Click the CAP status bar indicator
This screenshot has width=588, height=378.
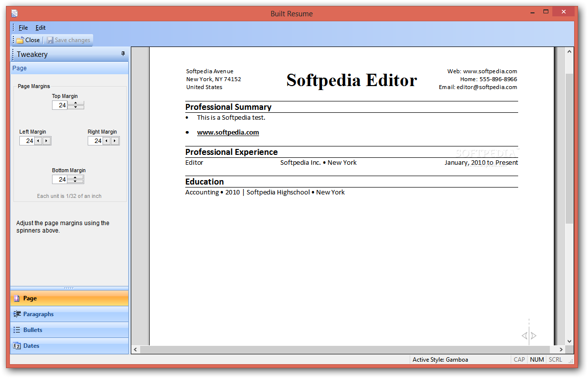[x=519, y=359]
